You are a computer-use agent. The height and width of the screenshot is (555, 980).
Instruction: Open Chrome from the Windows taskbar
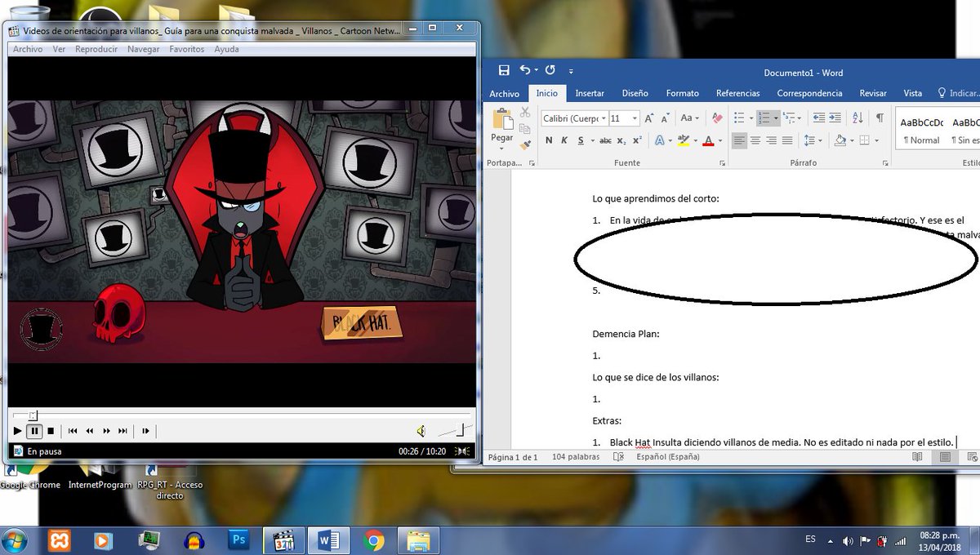tap(374, 539)
